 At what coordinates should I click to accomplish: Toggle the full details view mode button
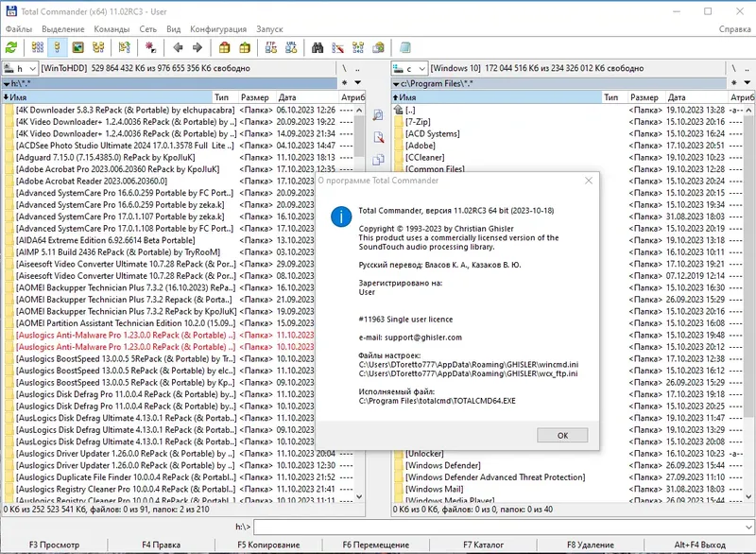click(x=58, y=47)
